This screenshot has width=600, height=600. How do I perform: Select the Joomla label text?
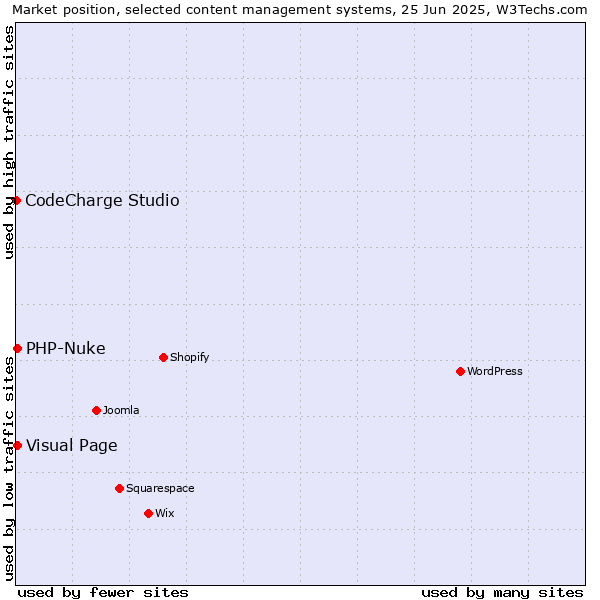point(121,410)
